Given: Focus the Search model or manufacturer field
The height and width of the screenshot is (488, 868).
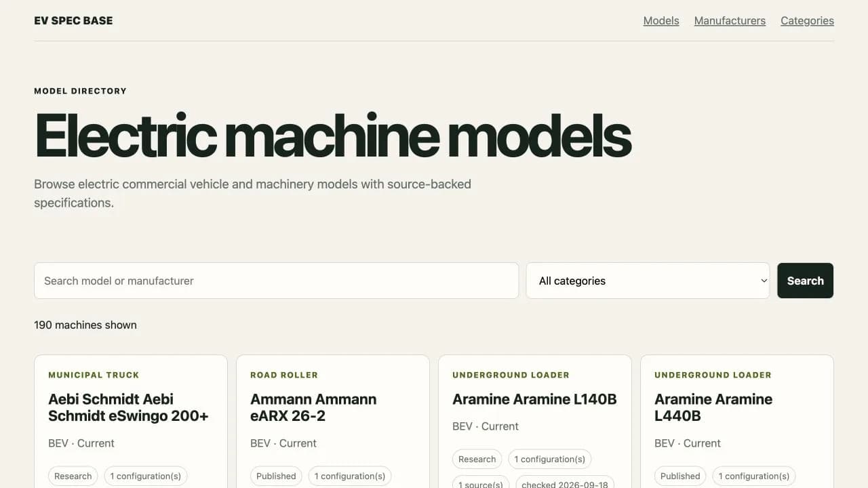Looking at the screenshot, I should 276,281.
